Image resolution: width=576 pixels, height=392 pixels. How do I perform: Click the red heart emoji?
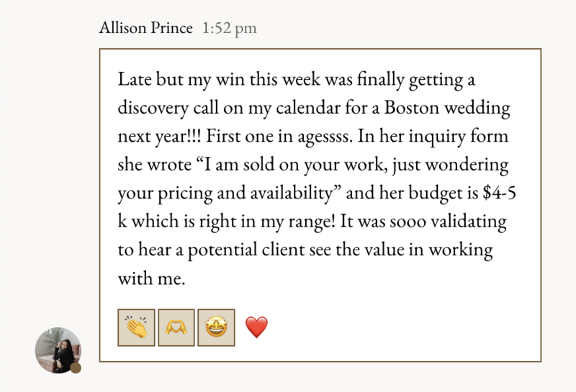coord(256,327)
